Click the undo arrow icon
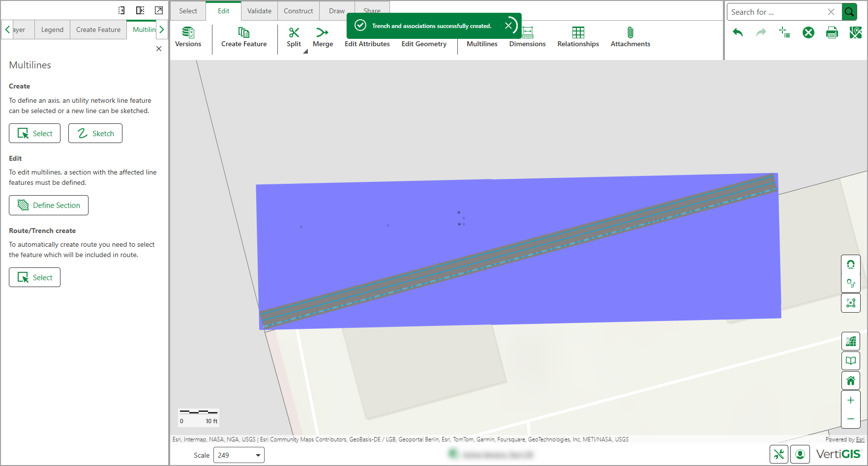 pyautogui.click(x=738, y=33)
